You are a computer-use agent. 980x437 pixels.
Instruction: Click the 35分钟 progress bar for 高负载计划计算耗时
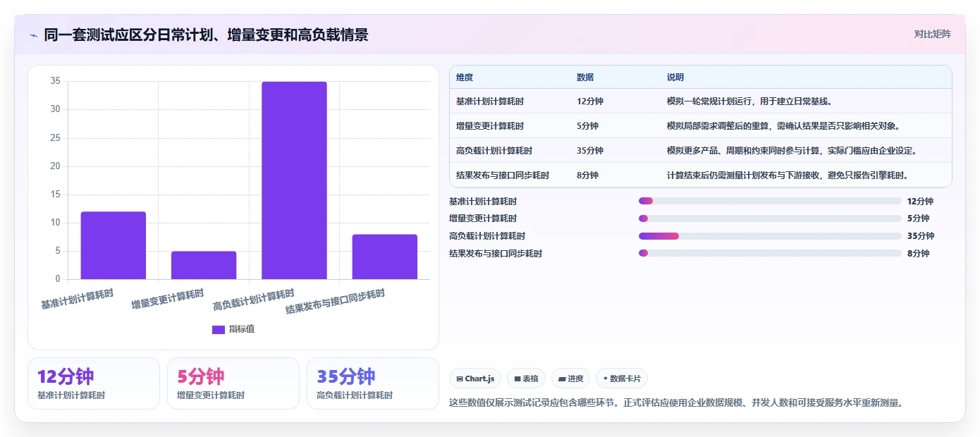click(x=770, y=236)
